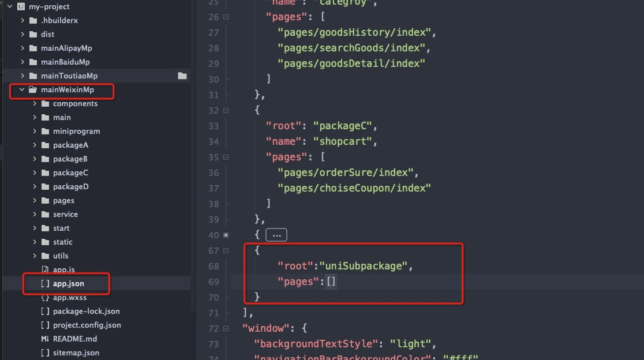Expand the utils folder chevron
Screen dimensions: 644x360
[35, 256]
